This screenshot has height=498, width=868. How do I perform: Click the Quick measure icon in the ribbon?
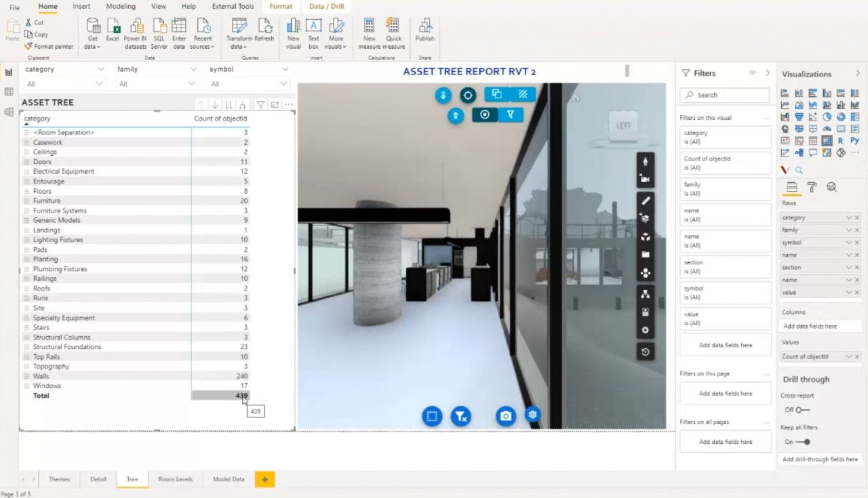(393, 30)
